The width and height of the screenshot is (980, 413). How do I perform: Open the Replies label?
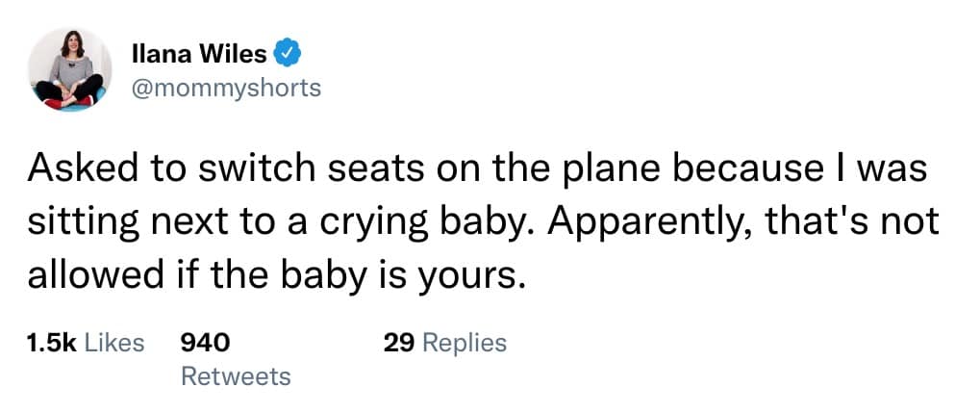coord(464,342)
